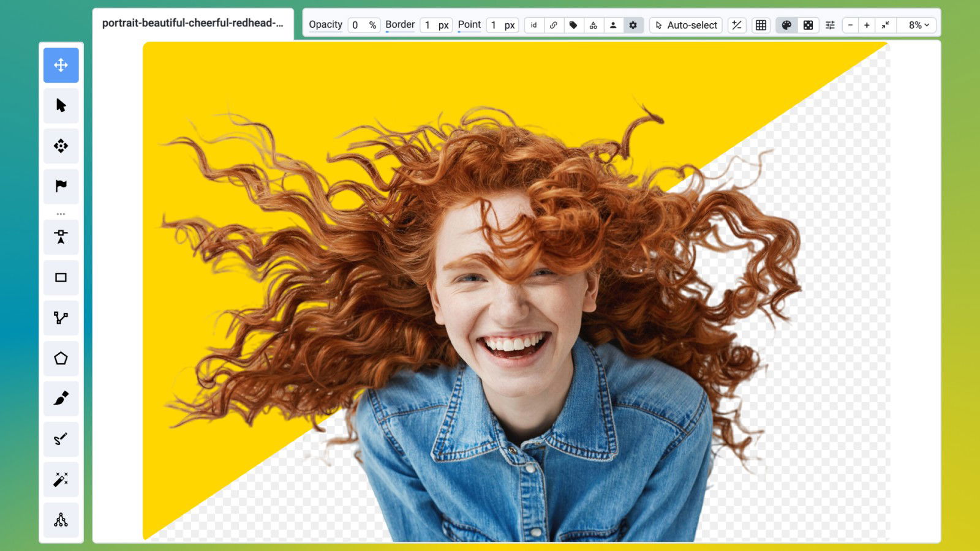This screenshot has width=980, height=551.
Task: Toggle the grid overlay icon
Action: point(761,25)
